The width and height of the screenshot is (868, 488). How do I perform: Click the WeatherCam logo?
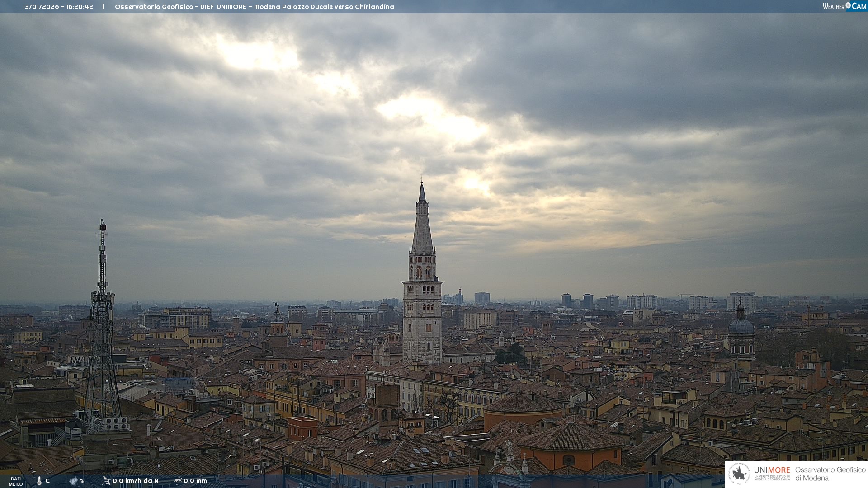tap(844, 6)
